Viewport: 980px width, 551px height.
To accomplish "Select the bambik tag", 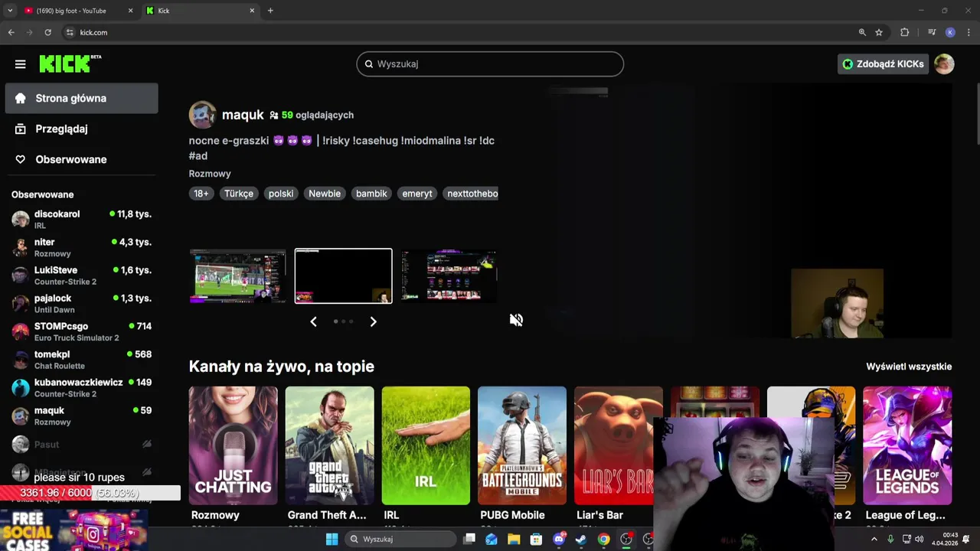I will point(371,194).
